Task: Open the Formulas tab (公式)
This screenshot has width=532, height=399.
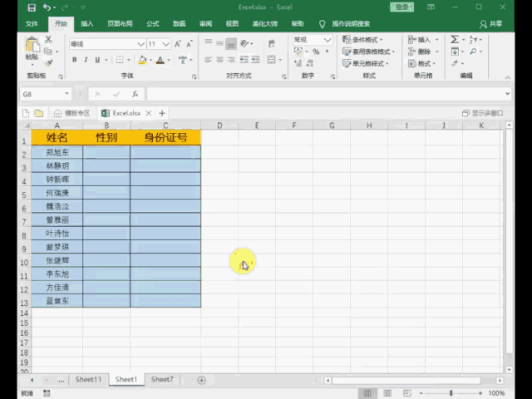Action: [x=153, y=24]
